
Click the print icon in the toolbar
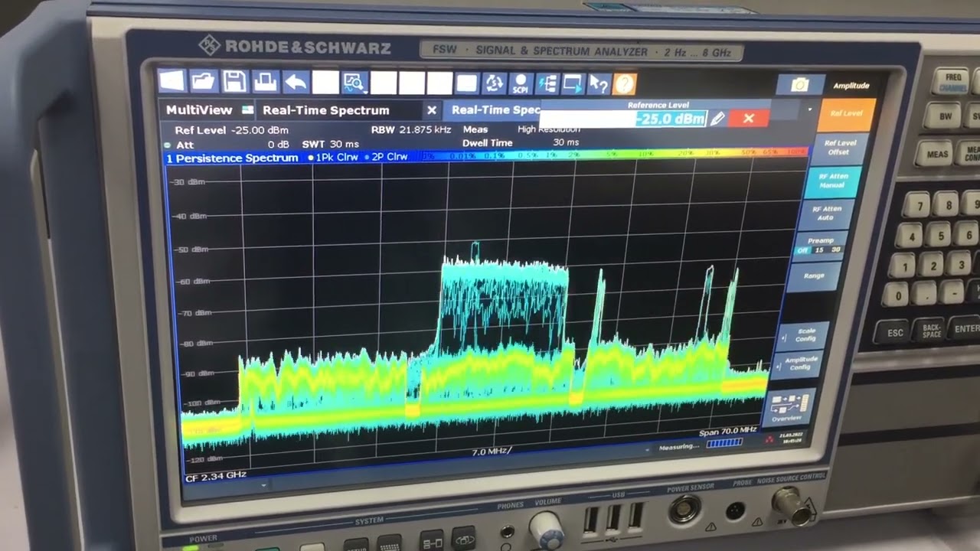(x=265, y=81)
